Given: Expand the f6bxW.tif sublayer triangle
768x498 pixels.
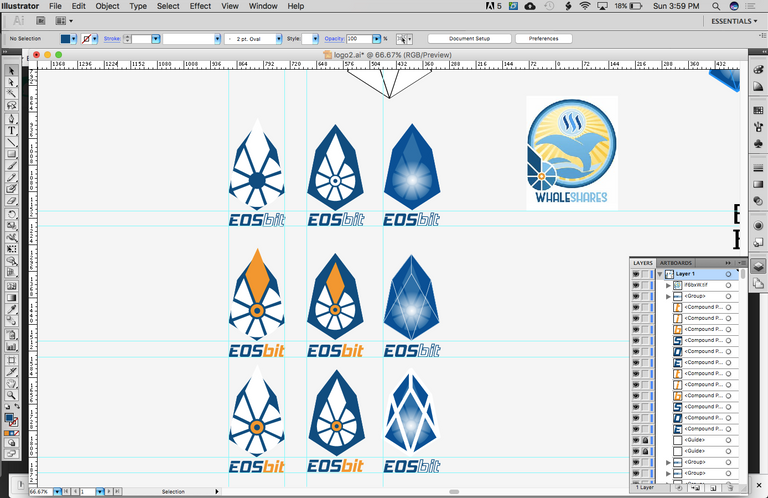Looking at the screenshot, I should click(x=668, y=285).
